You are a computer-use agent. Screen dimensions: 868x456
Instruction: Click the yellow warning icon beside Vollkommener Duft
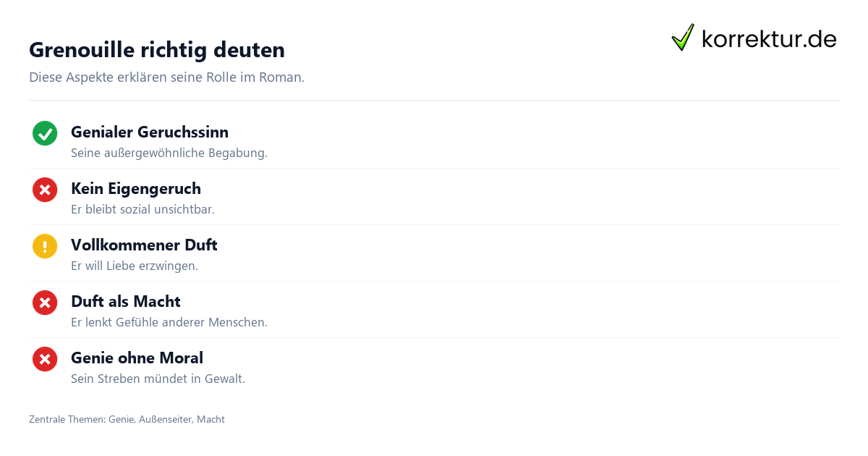pyautogui.click(x=45, y=246)
